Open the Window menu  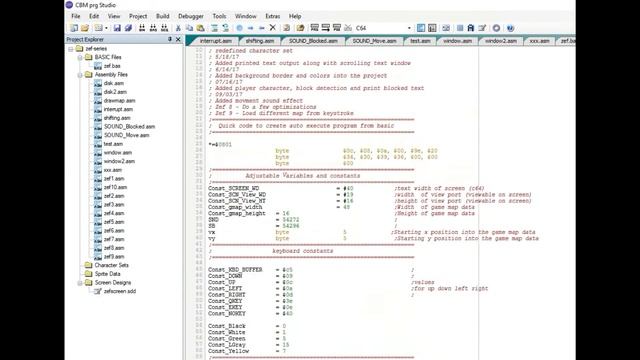click(246, 16)
